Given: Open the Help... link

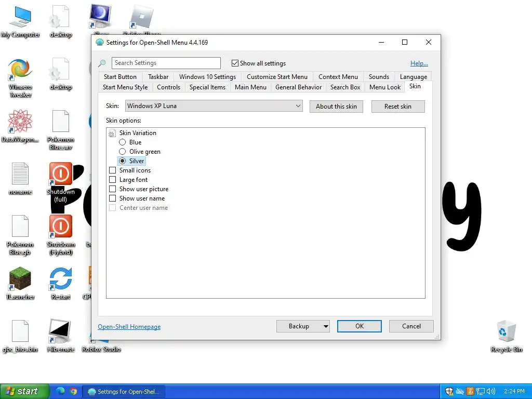Looking at the screenshot, I should pos(419,63).
